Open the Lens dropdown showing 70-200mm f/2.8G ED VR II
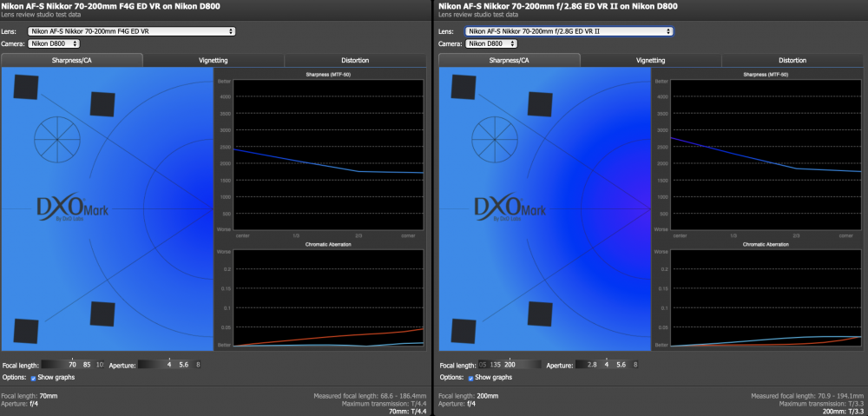This screenshot has height=416, width=868. [x=569, y=31]
